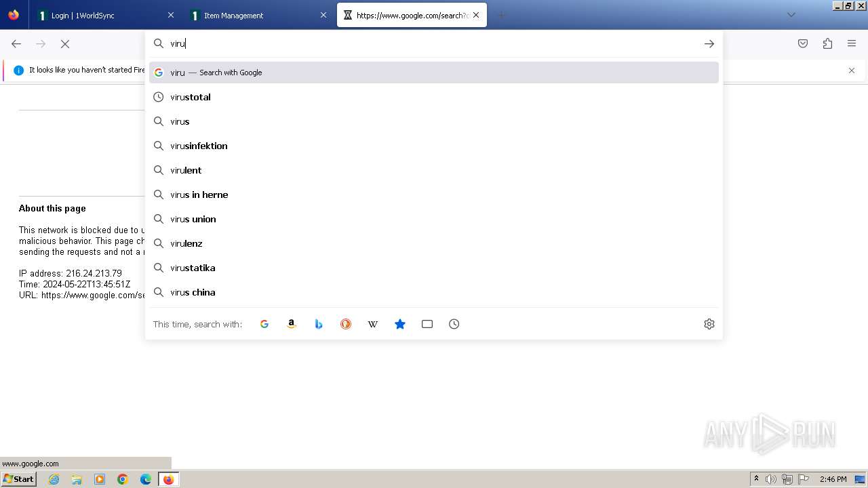The image size is (868, 488).
Task: Close the Item Management tab
Action: click(323, 15)
